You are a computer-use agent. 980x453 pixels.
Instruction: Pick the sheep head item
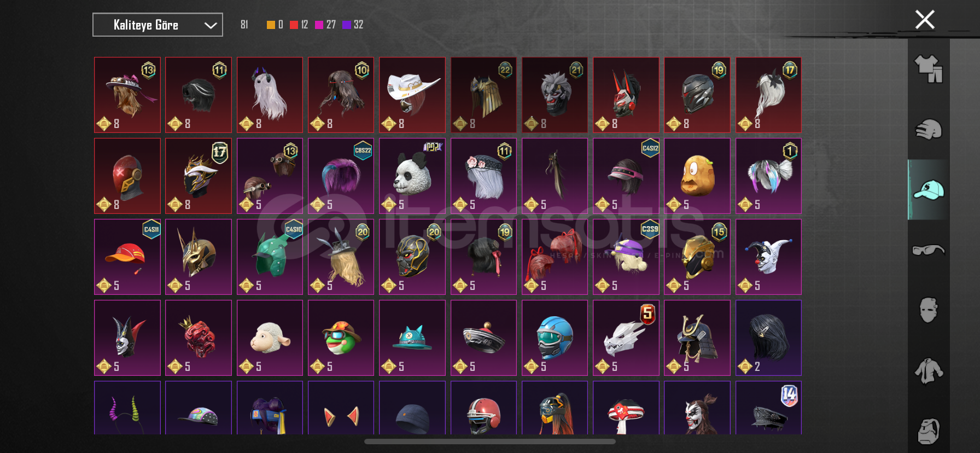click(270, 338)
